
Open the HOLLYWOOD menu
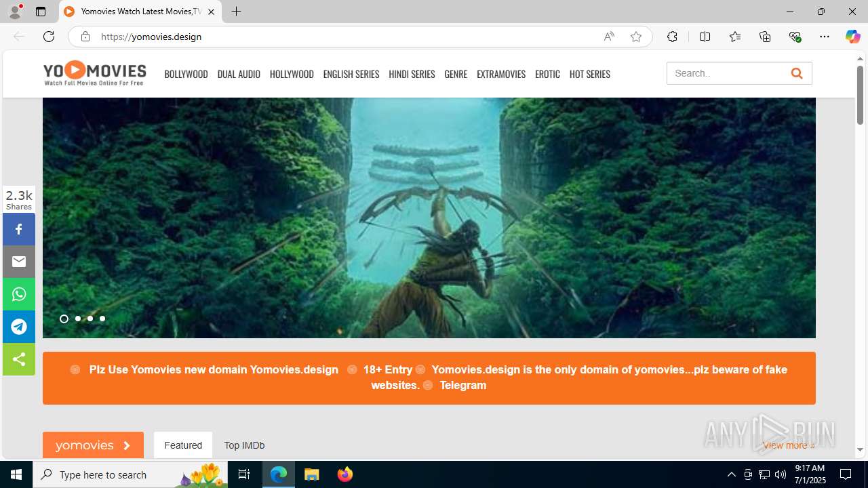tap(292, 74)
